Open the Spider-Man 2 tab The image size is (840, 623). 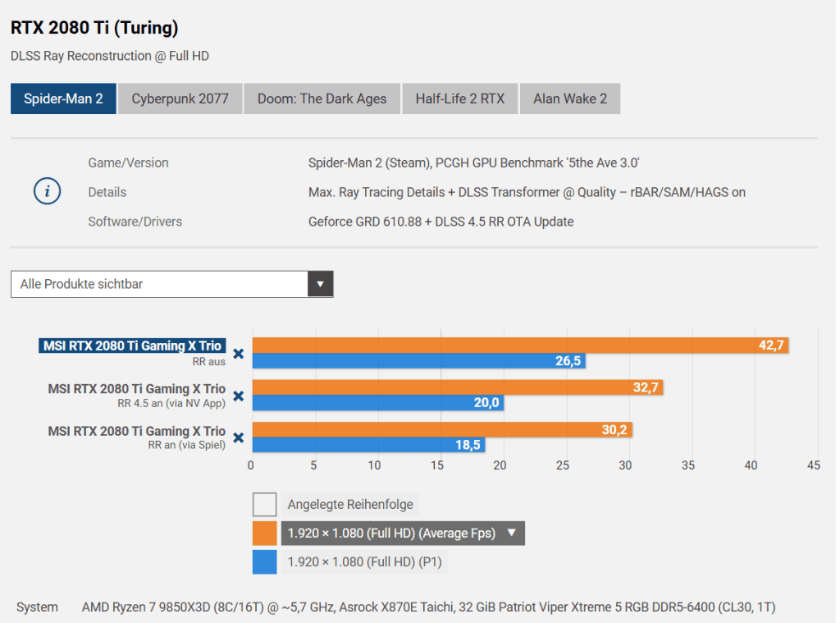[x=63, y=98]
